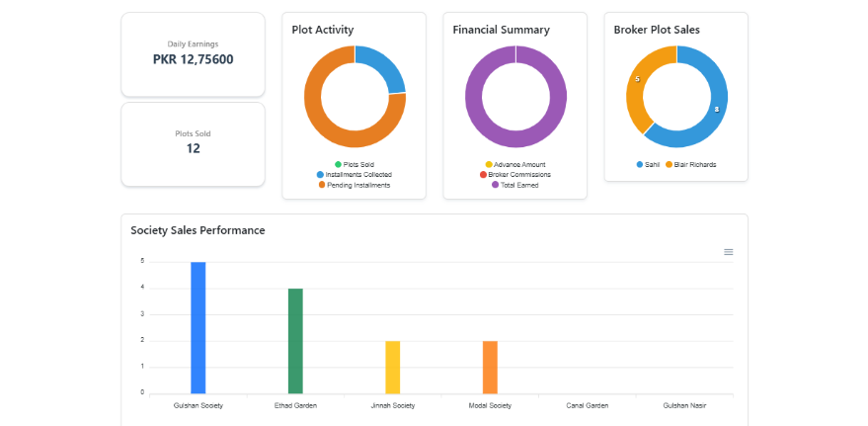The height and width of the screenshot is (426, 868).
Task: Open the Daily Earnings card
Action: click(x=193, y=54)
